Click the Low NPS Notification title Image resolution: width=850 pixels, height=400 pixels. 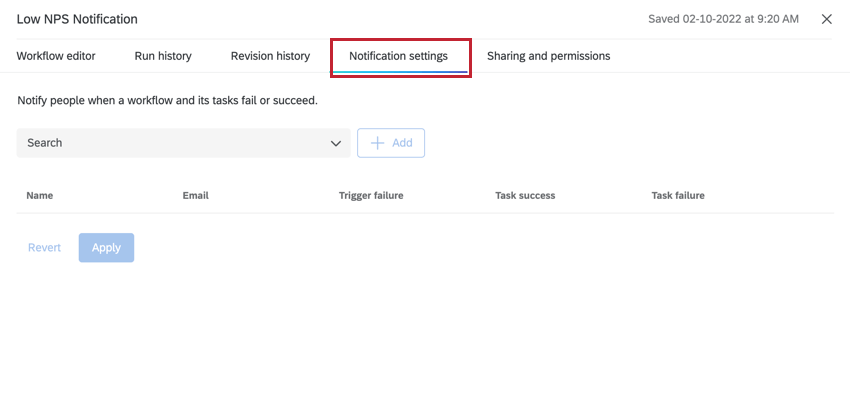point(77,19)
